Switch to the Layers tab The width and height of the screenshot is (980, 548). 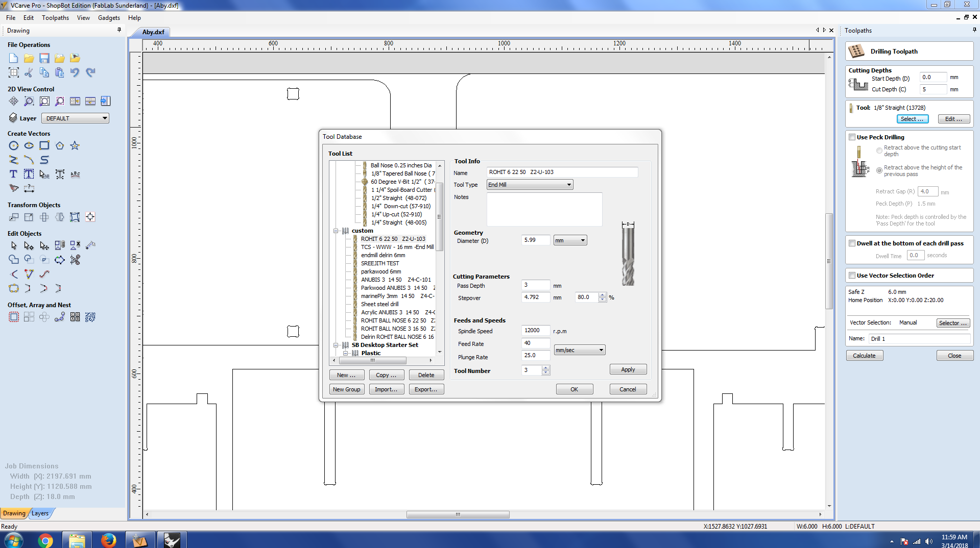point(40,513)
